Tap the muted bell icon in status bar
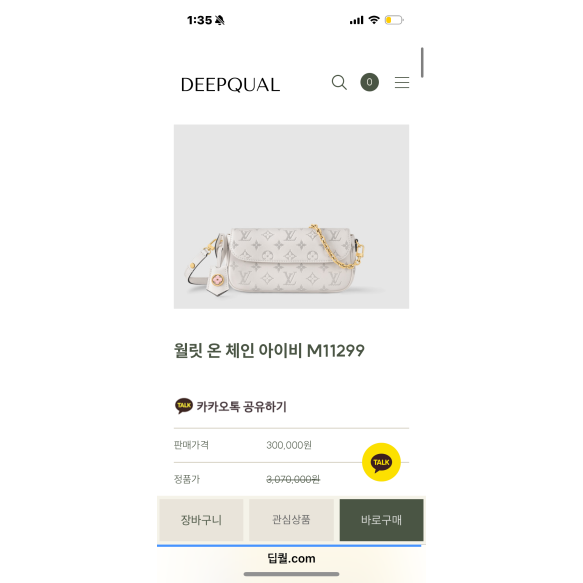 click(220, 20)
